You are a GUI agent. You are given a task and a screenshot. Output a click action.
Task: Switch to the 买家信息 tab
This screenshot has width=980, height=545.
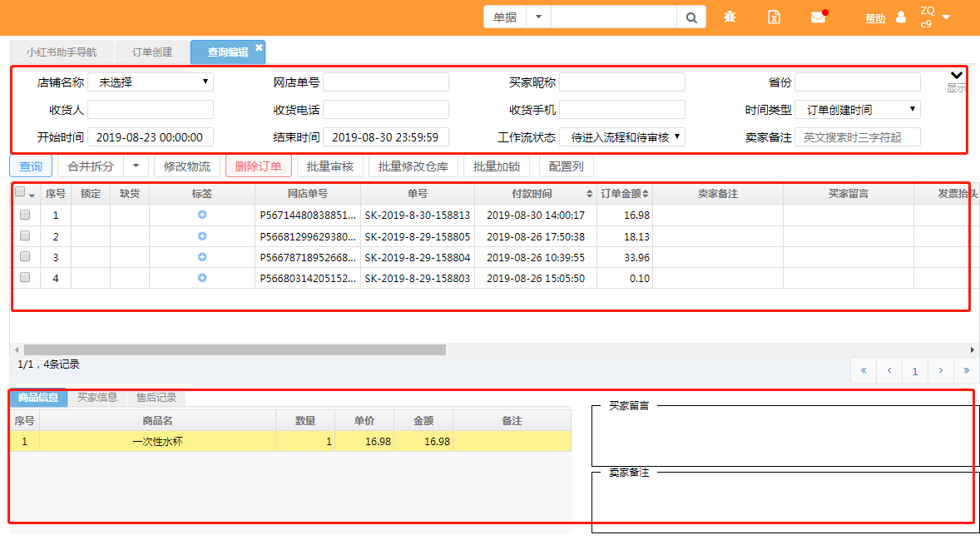(x=97, y=398)
